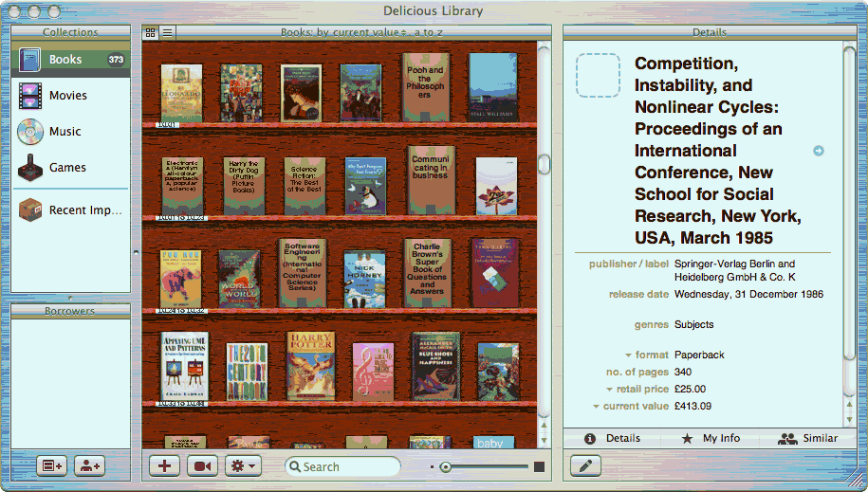Select Applying UML and Patterns book
The height and width of the screenshot is (492, 868).
pos(184,366)
